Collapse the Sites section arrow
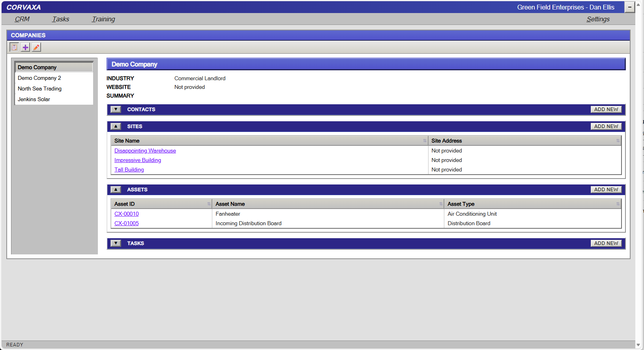 point(116,126)
